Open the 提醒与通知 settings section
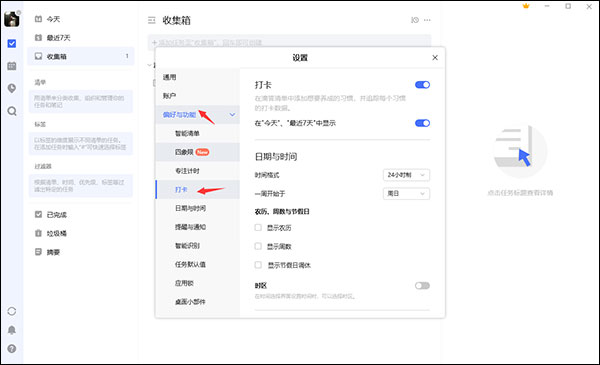Viewport: 600px width, 365px height. click(197, 227)
